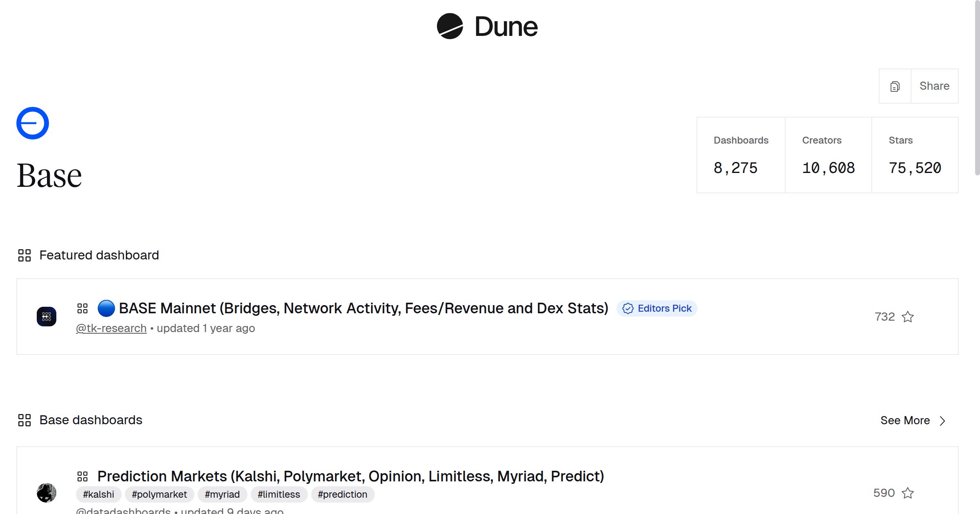Image resolution: width=980 pixels, height=514 pixels.
Task: Click the Dune logo icon
Action: tap(450, 27)
